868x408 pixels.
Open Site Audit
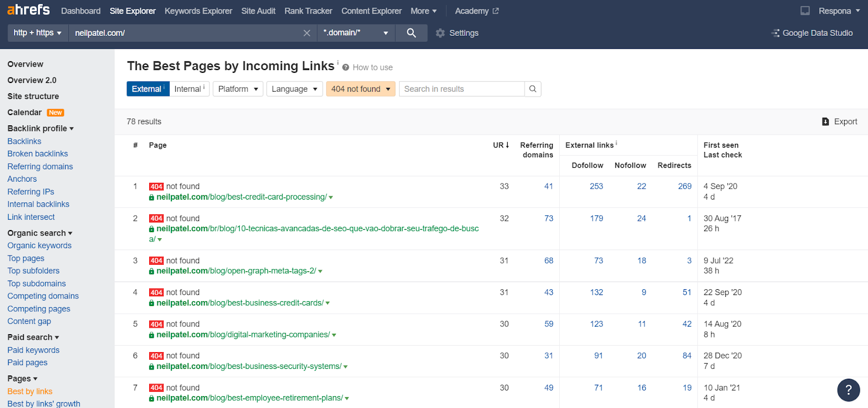pos(258,11)
